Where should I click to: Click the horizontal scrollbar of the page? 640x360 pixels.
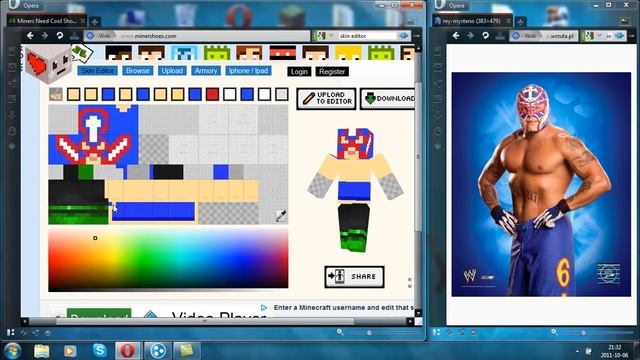point(204,321)
